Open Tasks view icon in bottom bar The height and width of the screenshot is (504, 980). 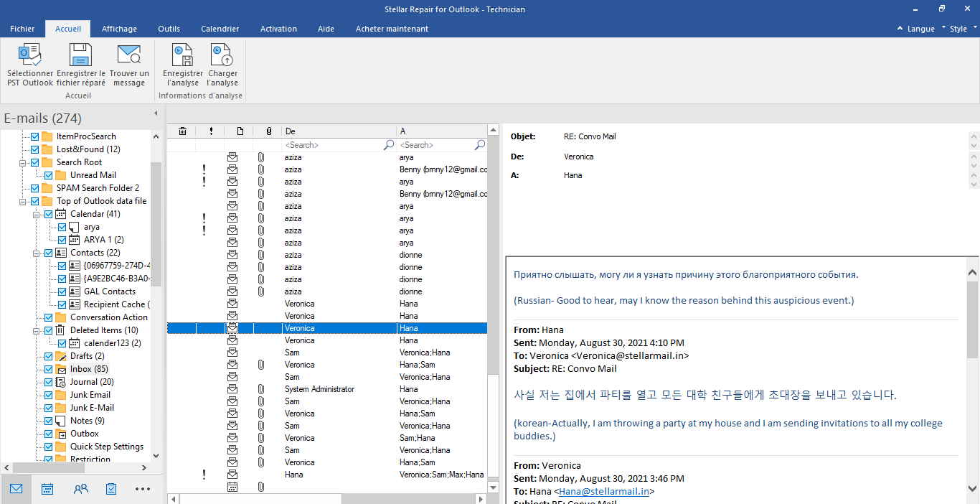pos(111,489)
